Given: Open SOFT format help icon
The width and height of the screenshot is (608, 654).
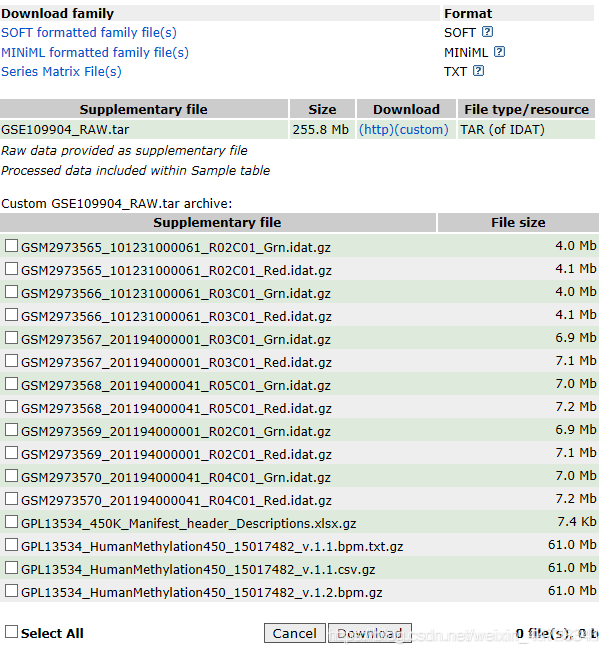Looking at the screenshot, I should point(487,32).
